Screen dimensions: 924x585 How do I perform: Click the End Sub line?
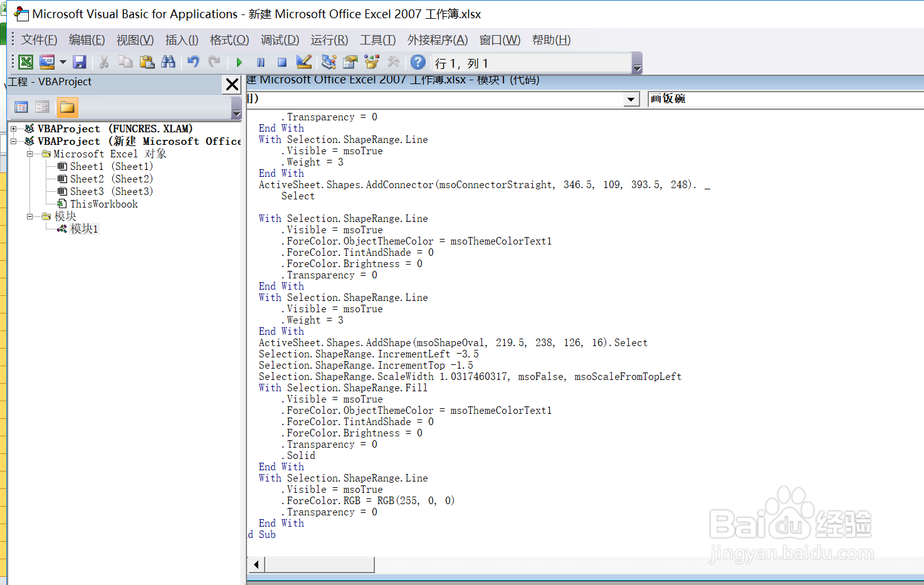[262, 535]
